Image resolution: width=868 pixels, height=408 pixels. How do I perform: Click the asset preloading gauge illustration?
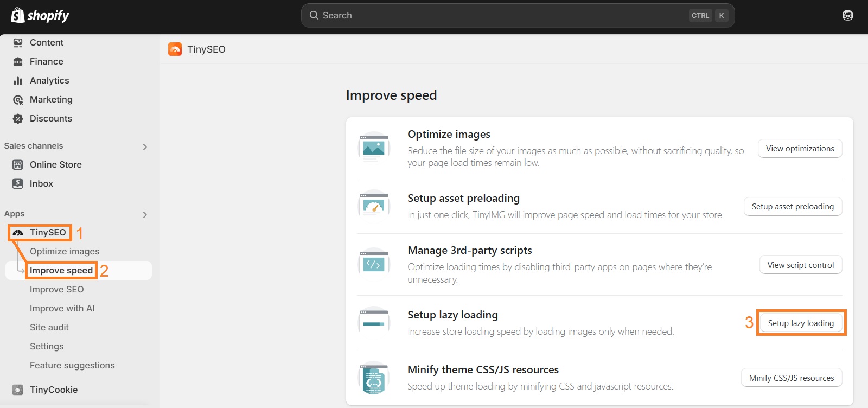tap(374, 206)
